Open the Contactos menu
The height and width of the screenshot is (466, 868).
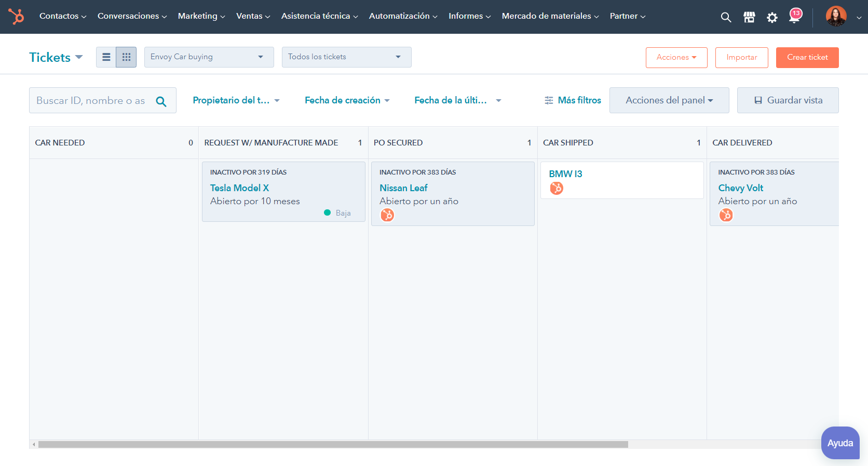[x=63, y=16]
